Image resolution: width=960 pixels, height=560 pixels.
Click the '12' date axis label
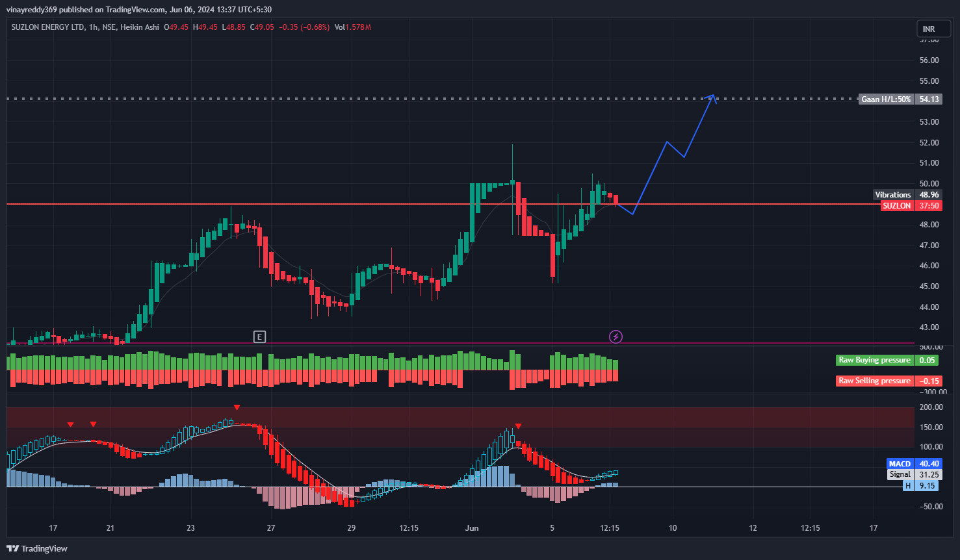(753, 528)
